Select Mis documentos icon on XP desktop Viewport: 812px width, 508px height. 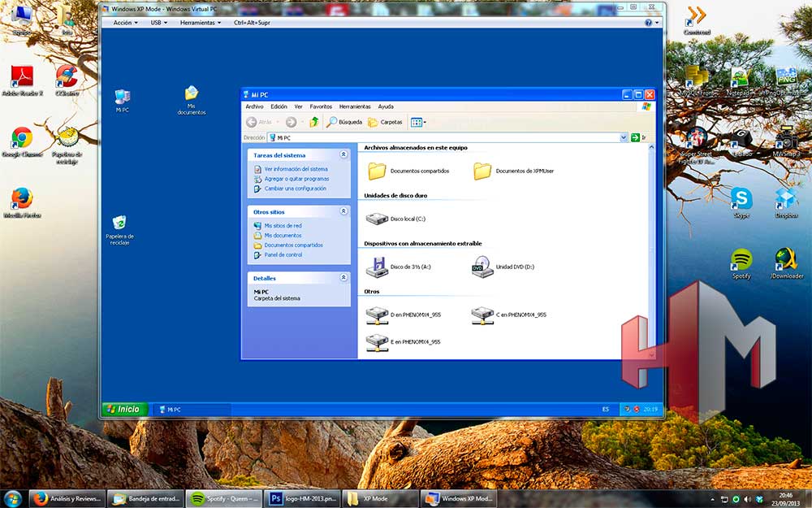[192, 100]
